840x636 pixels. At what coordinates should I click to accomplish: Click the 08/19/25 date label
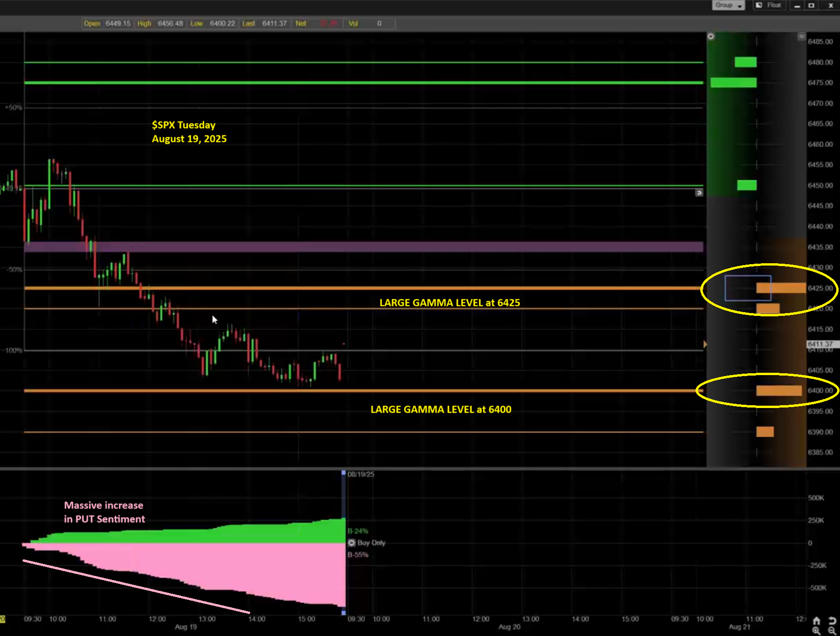tap(361, 474)
